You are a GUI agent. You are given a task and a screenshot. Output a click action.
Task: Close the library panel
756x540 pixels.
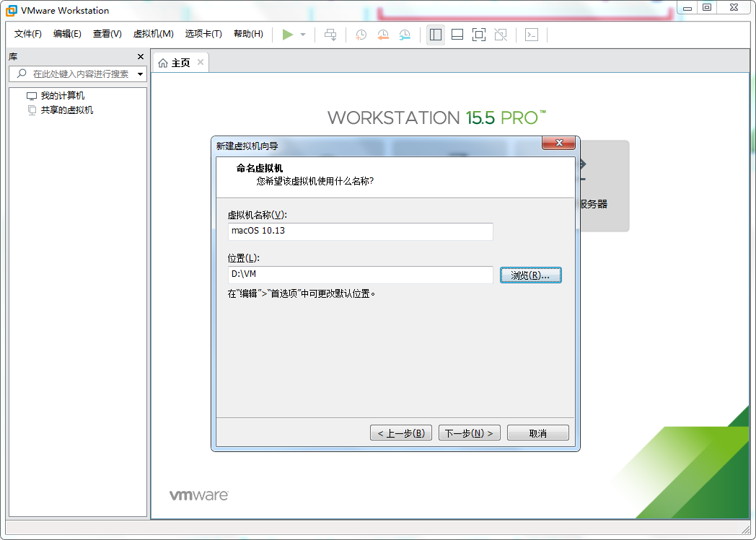coord(141,57)
